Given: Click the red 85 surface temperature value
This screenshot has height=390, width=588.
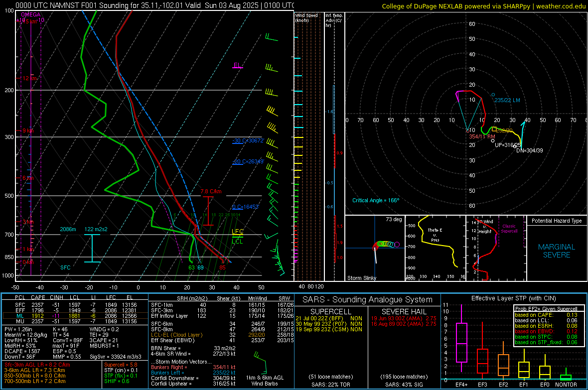Looking at the screenshot, I should coord(223,267).
